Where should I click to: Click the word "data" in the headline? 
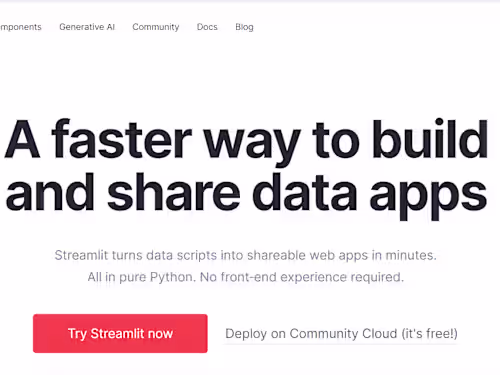305,193
